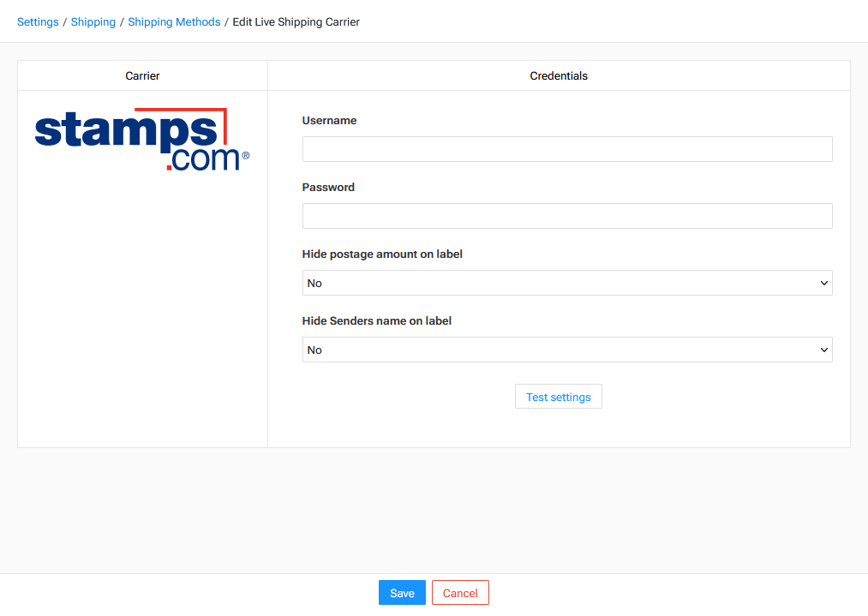Click Test settings
This screenshot has width=868, height=616.
[x=558, y=396]
